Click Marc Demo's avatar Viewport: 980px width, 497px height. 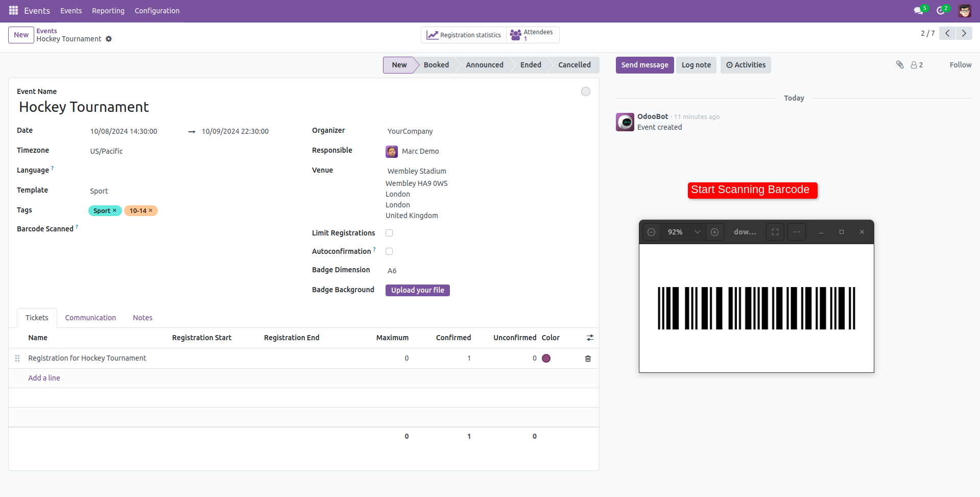point(392,151)
